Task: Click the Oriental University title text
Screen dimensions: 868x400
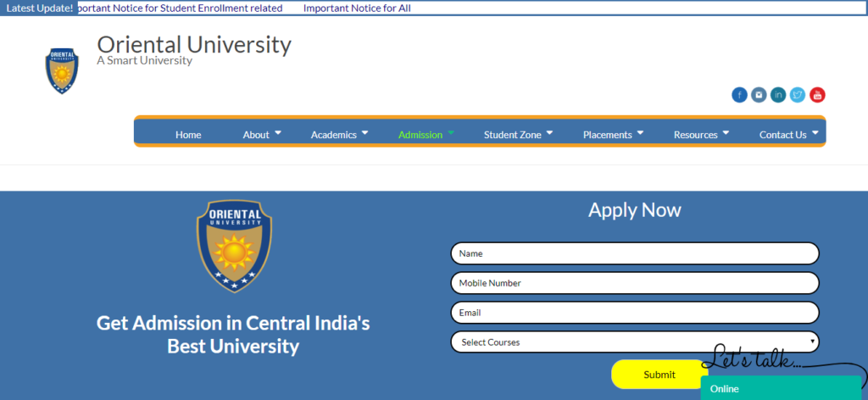Action: tap(194, 44)
